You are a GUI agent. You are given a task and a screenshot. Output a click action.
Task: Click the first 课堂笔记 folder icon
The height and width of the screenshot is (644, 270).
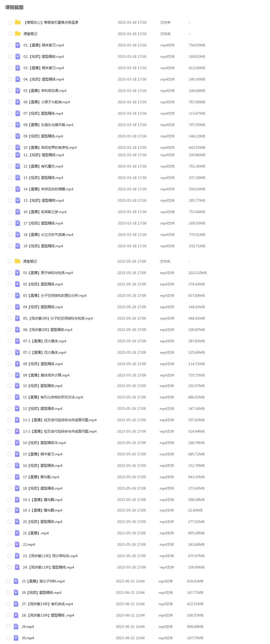(18, 33)
